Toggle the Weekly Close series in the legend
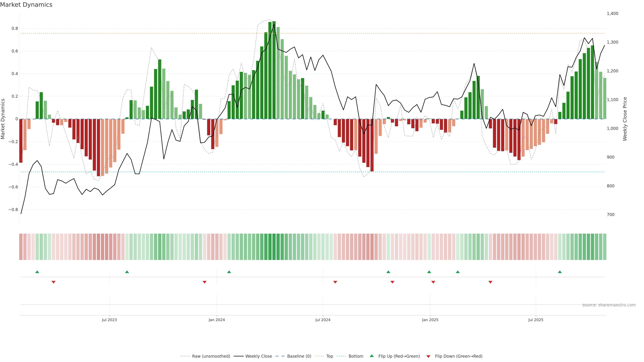 click(x=258, y=356)
